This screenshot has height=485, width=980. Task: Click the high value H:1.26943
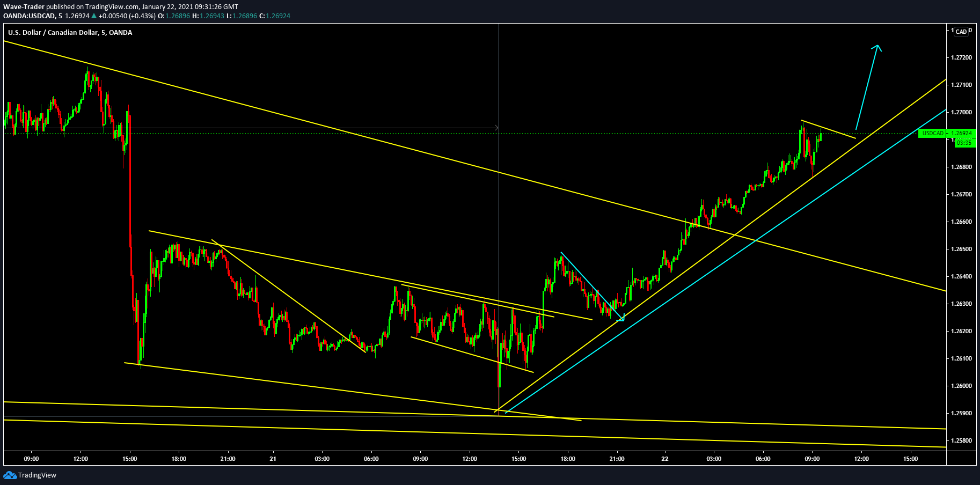208,16
